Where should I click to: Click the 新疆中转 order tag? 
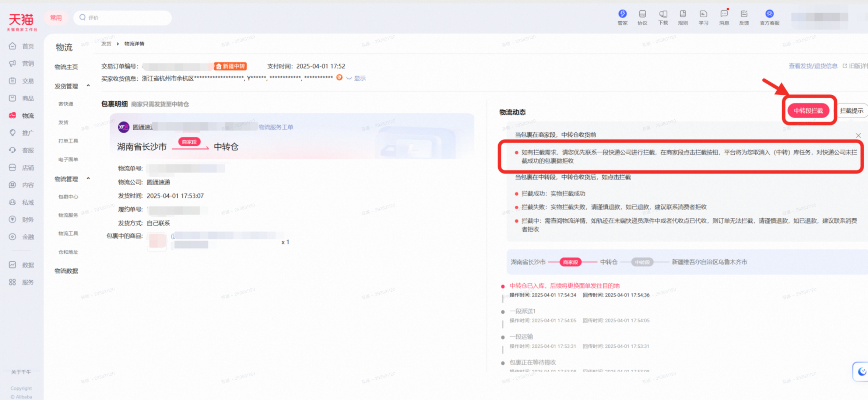pyautogui.click(x=231, y=66)
